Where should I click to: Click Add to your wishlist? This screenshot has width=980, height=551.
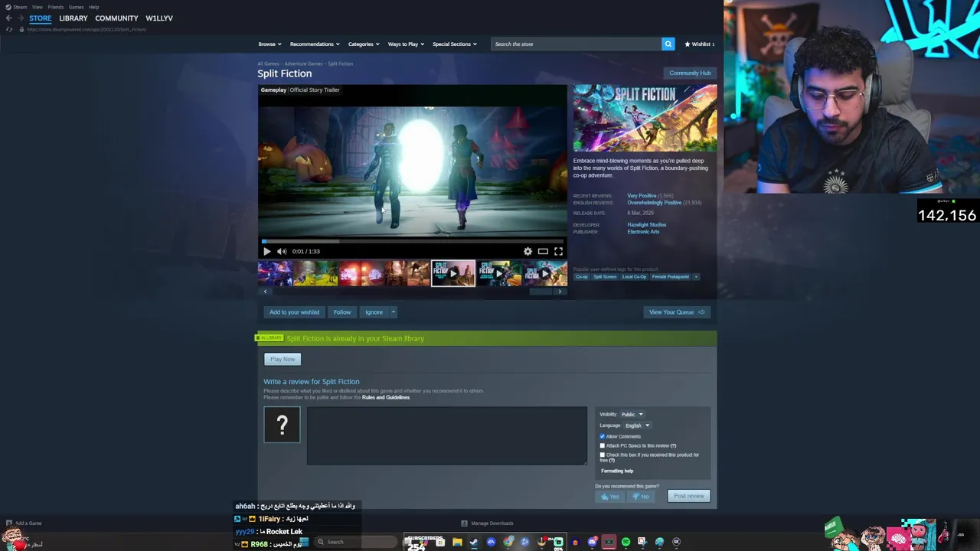coord(294,312)
